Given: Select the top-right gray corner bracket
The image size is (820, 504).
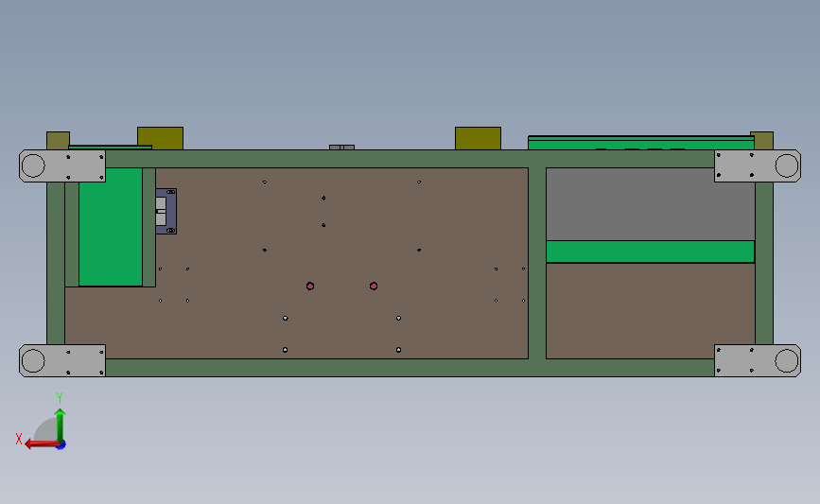Looking at the screenshot, I should pyautogui.click(x=758, y=165).
